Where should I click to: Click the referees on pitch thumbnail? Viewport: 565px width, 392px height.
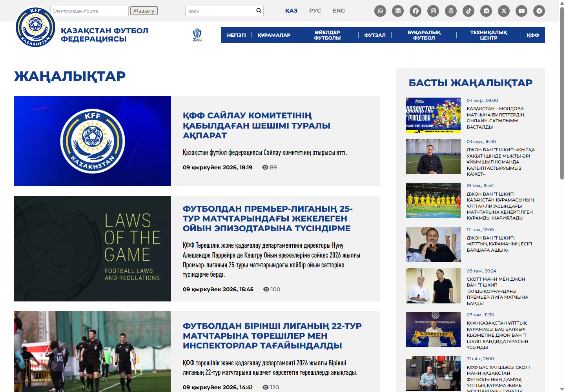pos(93,352)
